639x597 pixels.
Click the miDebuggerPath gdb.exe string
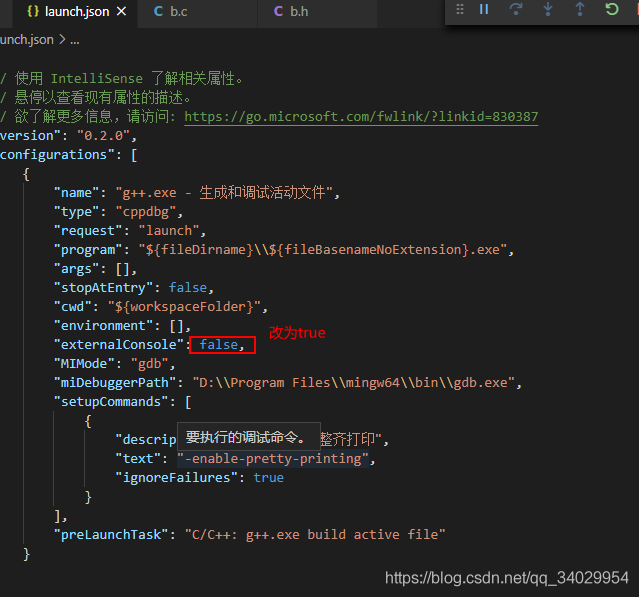pyautogui.click(x=354, y=383)
